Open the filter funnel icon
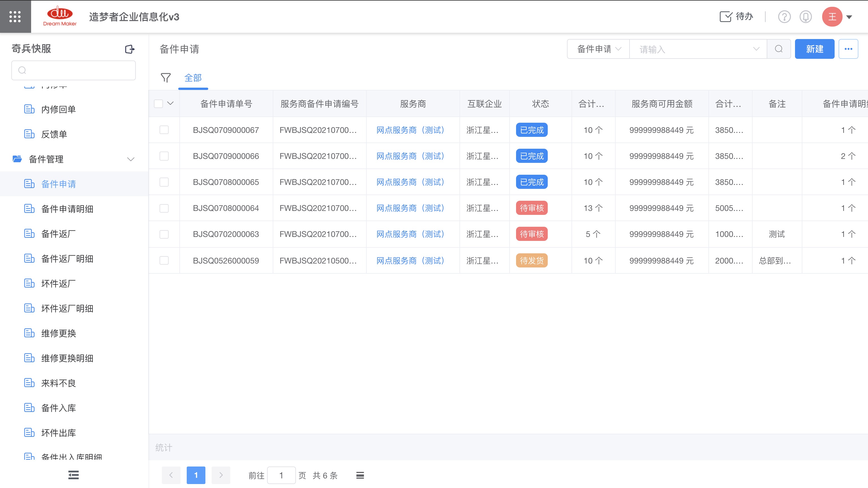Viewport: 868px width, 488px height. click(166, 78)
